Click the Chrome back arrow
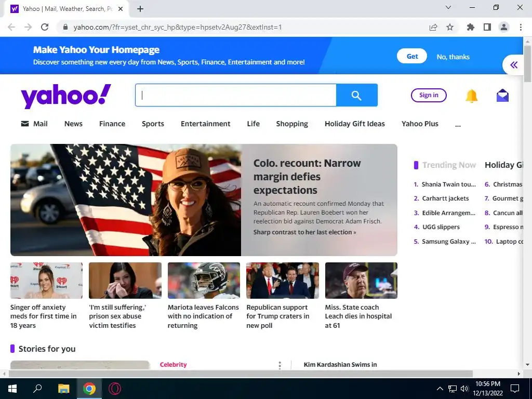The width and height of the screenshot is (532, 399). 11,27
